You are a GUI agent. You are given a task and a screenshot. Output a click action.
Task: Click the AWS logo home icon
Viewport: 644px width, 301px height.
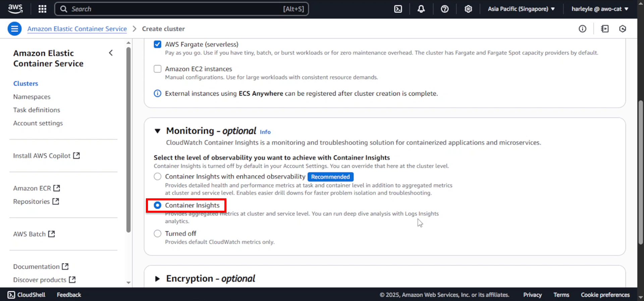click(x=15, y=9)
